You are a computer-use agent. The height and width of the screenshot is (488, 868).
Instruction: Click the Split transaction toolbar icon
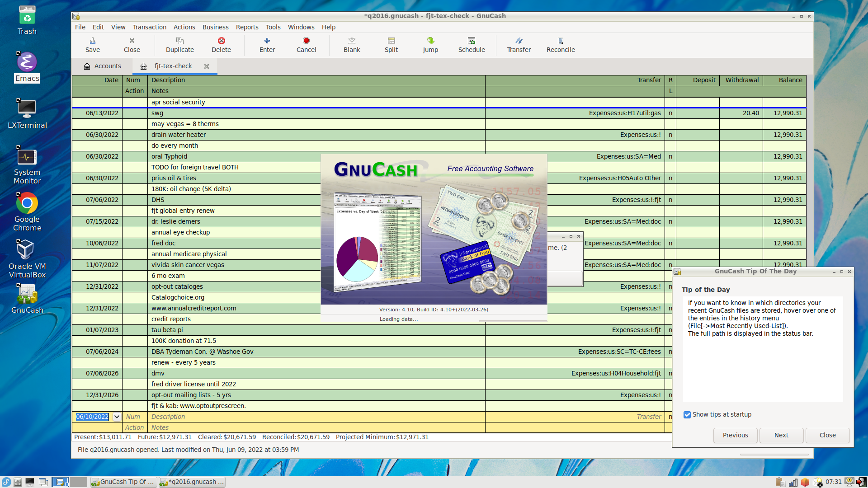coord(391,45)
